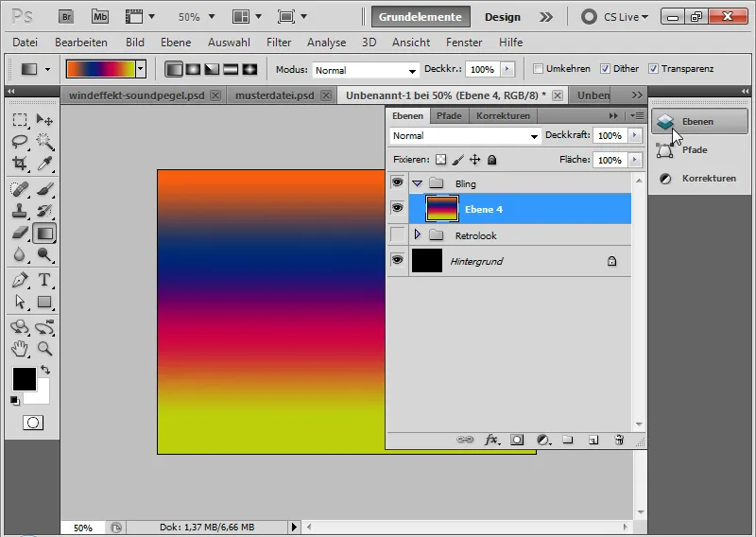Click the Ebene 4 layer thumbnail
Viewport: 756px width, 537px height.
(x=442, y=209)
